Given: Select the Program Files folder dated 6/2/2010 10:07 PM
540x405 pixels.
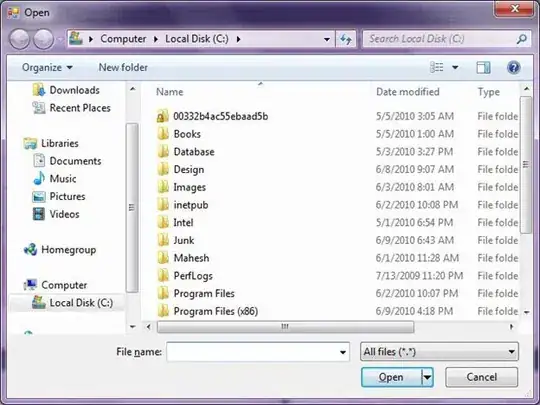Looking at the screenshot, I should 204,293.
